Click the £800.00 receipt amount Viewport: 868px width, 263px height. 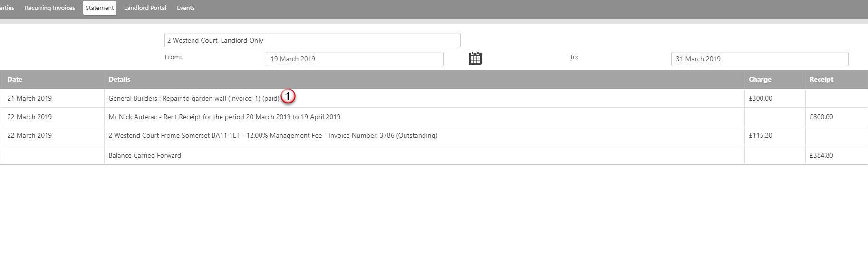[821, 117]
